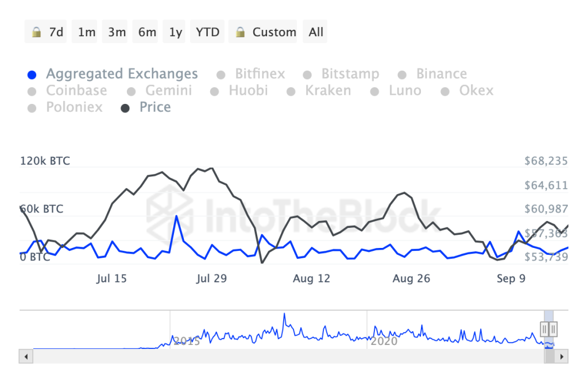This screenshot has width=588, height=392.
Task: Switch to 1m time range
Action: [87, 32]
